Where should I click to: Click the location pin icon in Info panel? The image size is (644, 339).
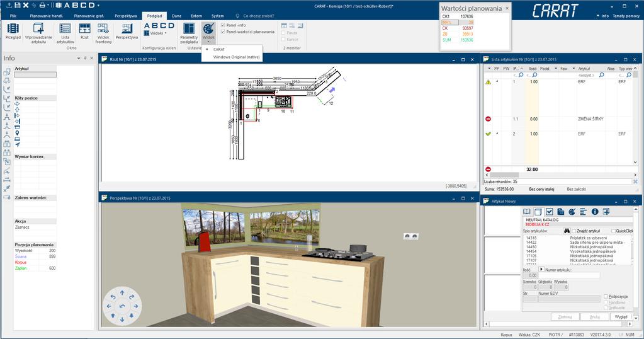click(17, 133)
